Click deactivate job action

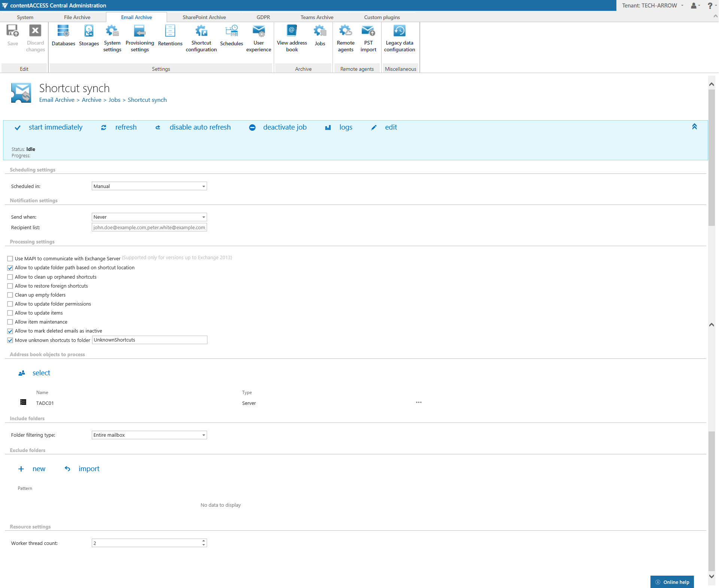click(x=285, y=127)
